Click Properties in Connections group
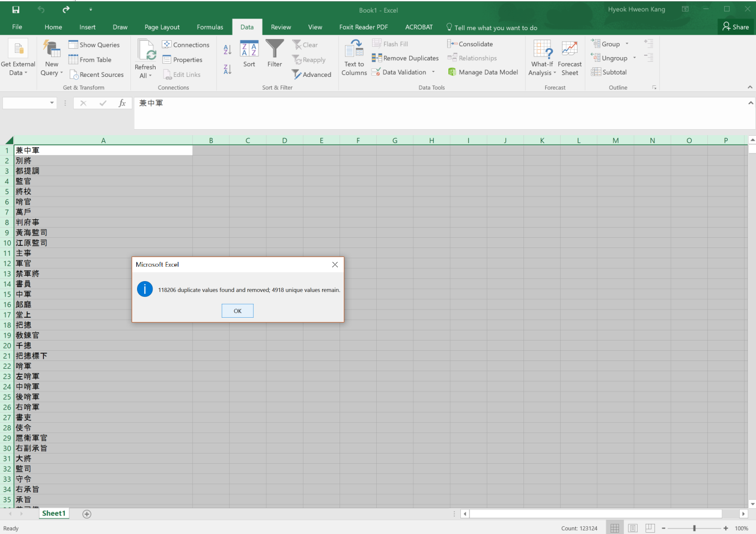This screenshot has width=756, height=534. [x=182, y=59]
